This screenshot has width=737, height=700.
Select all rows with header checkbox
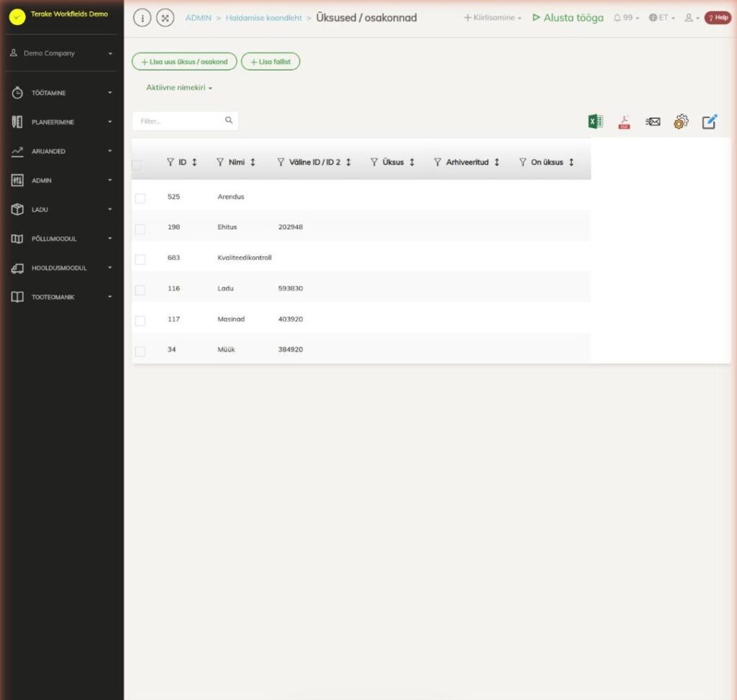click(137, 165)
